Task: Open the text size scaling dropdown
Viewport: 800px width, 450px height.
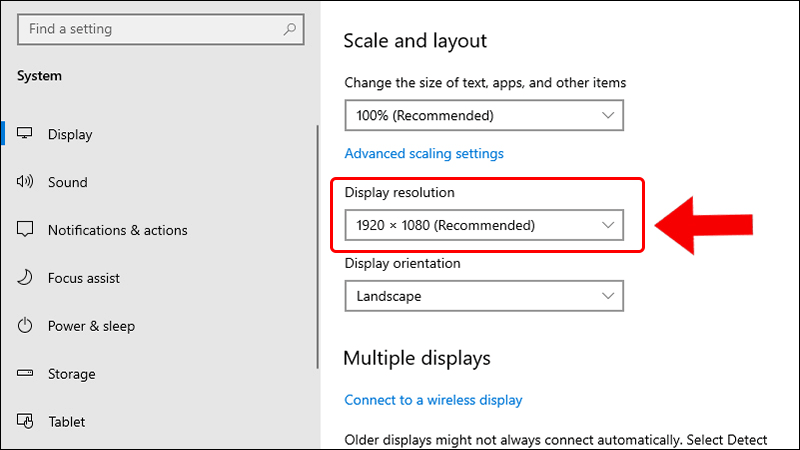Action: click(x=484, y=116)
